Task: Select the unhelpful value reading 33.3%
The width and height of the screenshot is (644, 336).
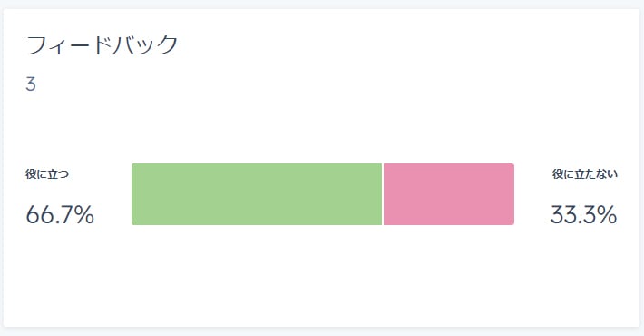Action: 583,214
